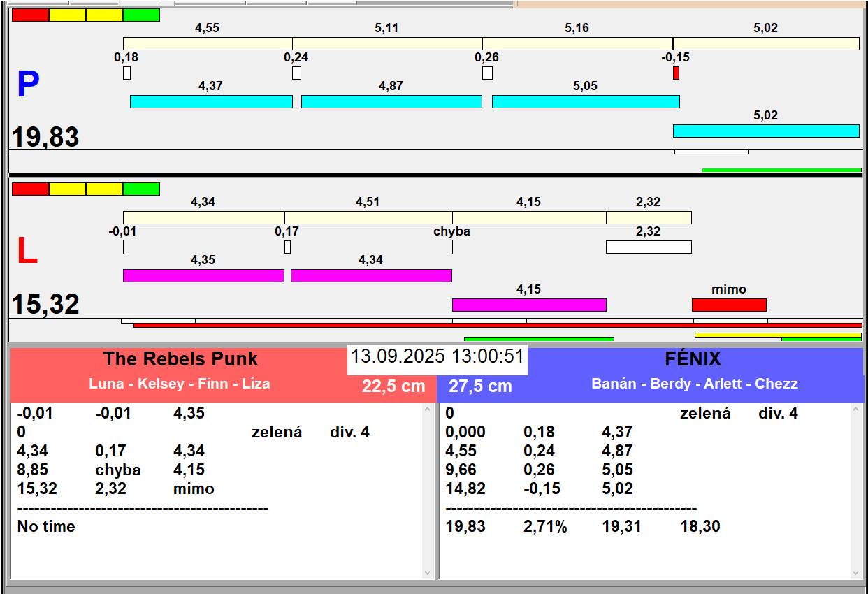The width and height of the screenshot is (868, 594).
Task: Click the beige 4,55 segment in lane P
Action: (208, 43)
